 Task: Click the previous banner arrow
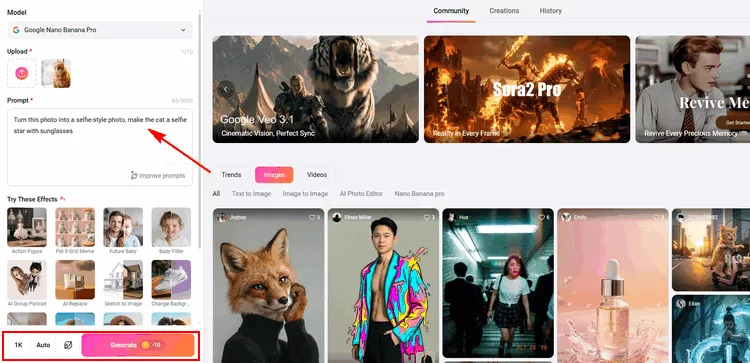(227, 89)
